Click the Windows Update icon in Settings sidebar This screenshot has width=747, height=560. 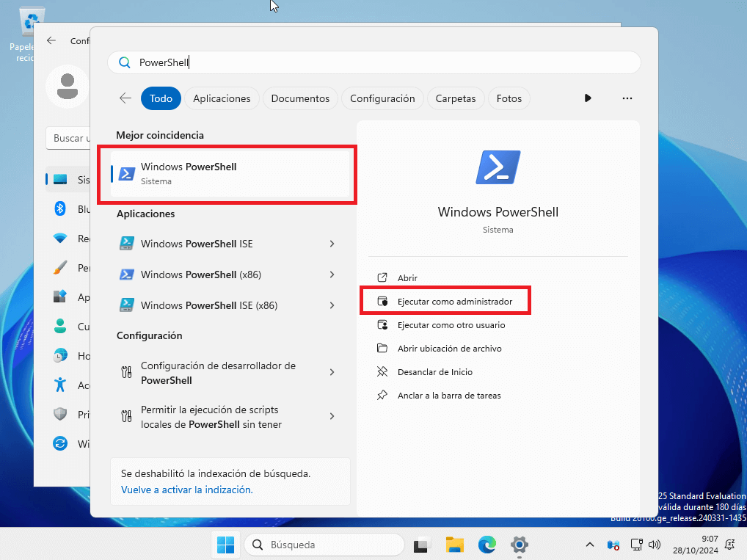pyautogui.click(x=60, y=443)
